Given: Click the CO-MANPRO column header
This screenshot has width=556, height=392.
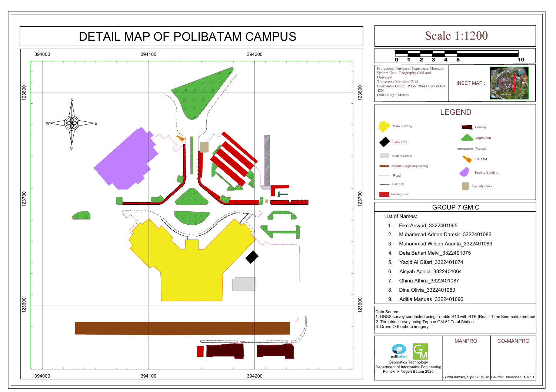Looking at the screenshot, I should 513,341.
